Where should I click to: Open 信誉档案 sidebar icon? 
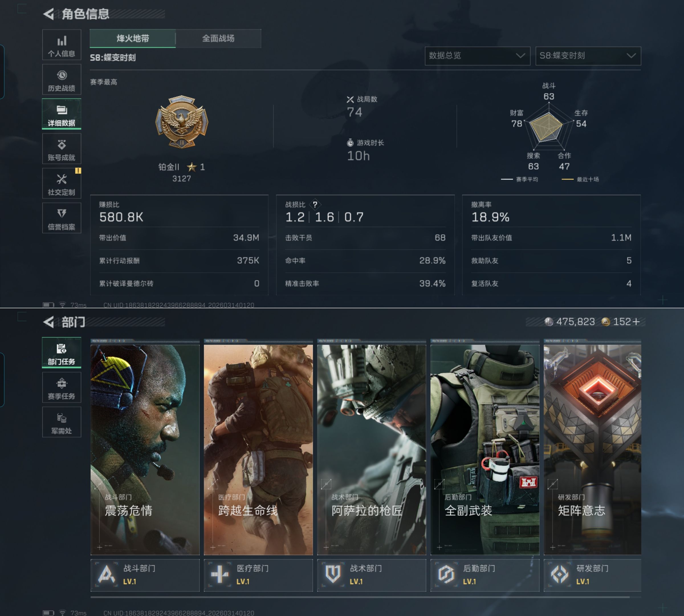(62, 218)
